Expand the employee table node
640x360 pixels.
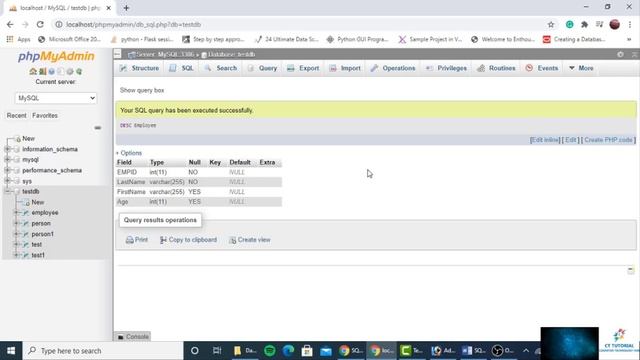(17, 213)
